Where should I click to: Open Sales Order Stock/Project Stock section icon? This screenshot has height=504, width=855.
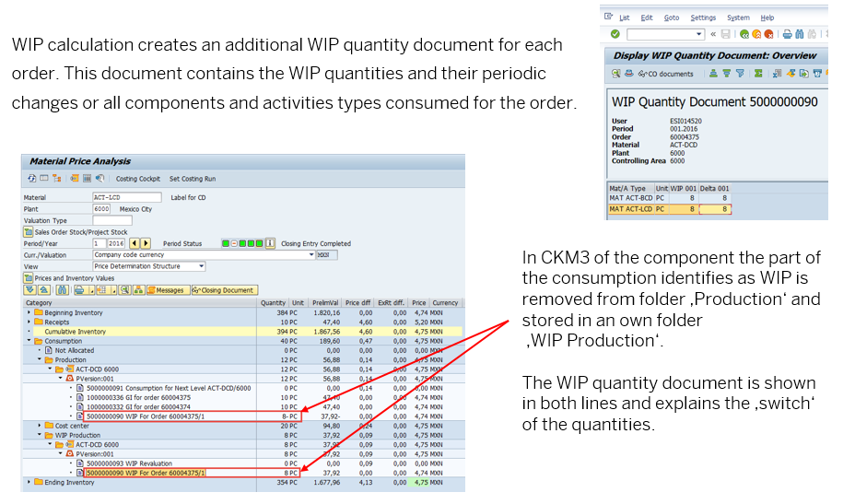[29, 232]
